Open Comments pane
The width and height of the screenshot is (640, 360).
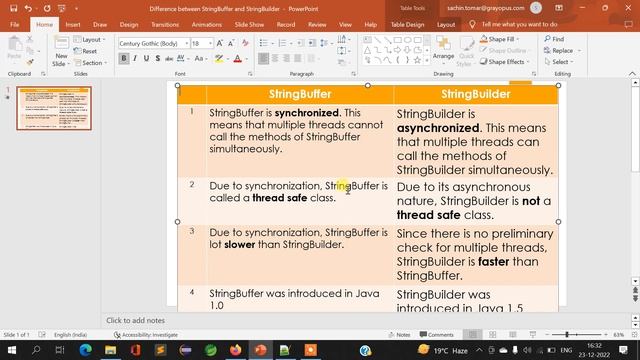[436, 335]
